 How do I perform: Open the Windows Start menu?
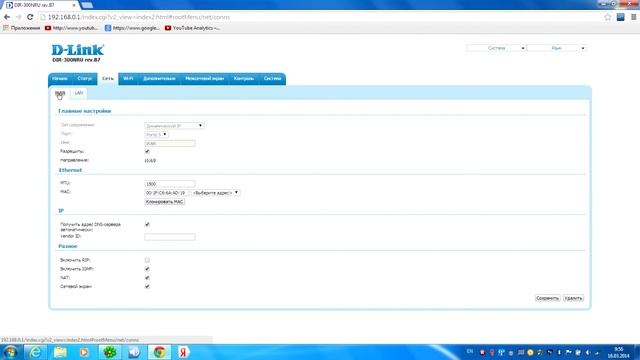click(x=10, y=352)
